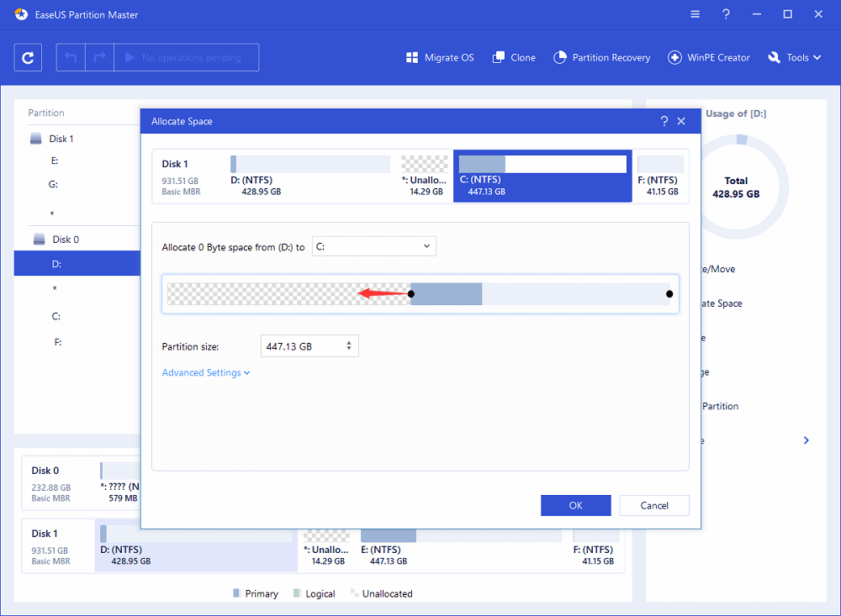
Task: Select C: (NTFS) partition in dialog disk map
Action: 542,176
